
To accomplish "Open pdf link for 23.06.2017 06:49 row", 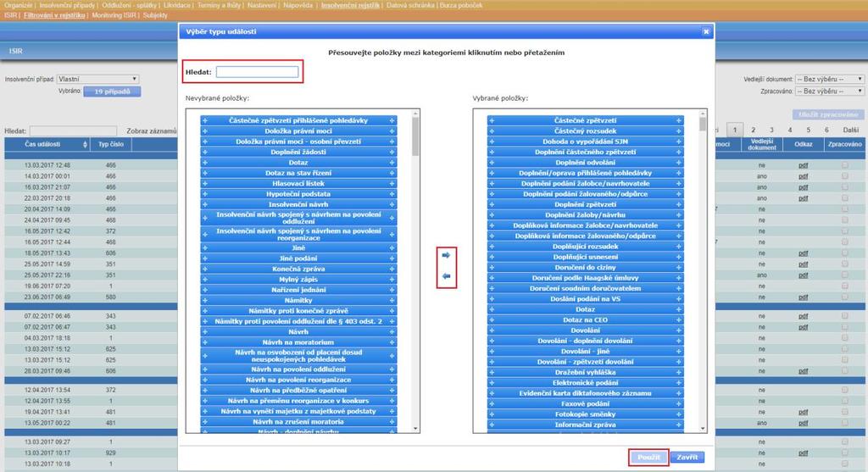I will point(804,297).
